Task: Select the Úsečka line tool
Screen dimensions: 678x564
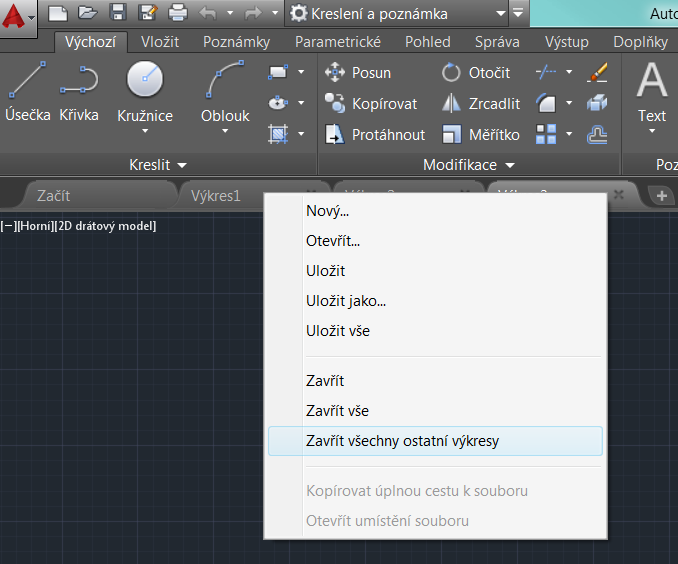Action: 28,92
